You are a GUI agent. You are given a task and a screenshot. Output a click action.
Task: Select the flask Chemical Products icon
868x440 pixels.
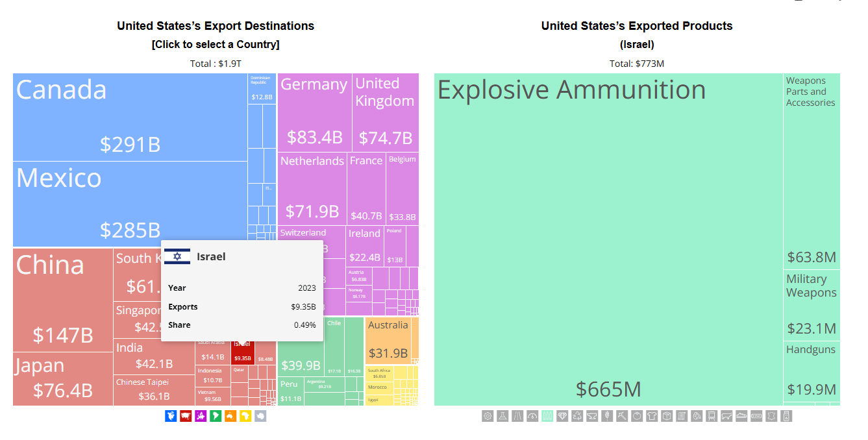[502, 416]
